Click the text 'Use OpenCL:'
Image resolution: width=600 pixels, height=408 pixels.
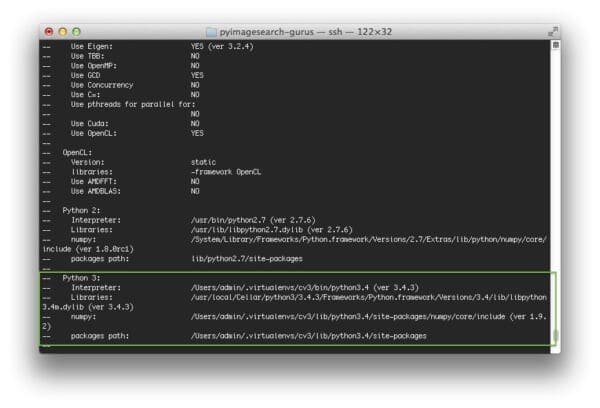(94, 133)
